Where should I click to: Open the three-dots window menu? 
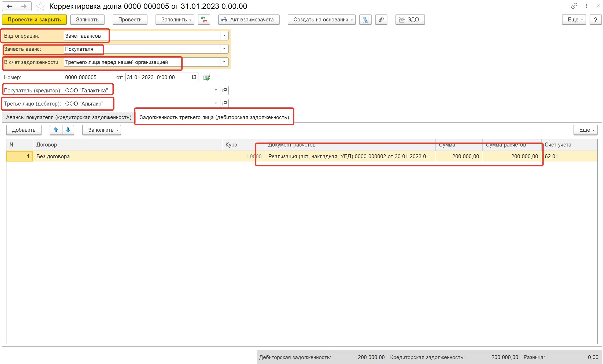pyautogui.click(x=586, y=6)
